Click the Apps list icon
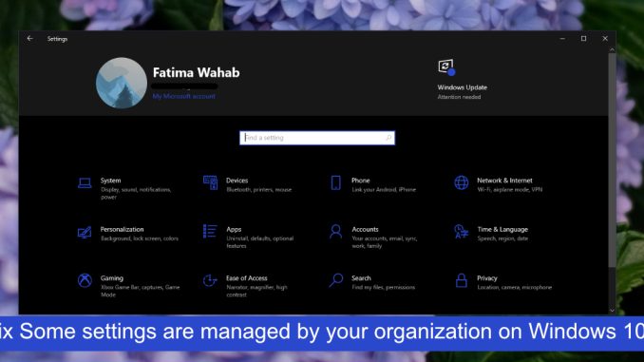The image size is (644, 362). coord(210,231)
